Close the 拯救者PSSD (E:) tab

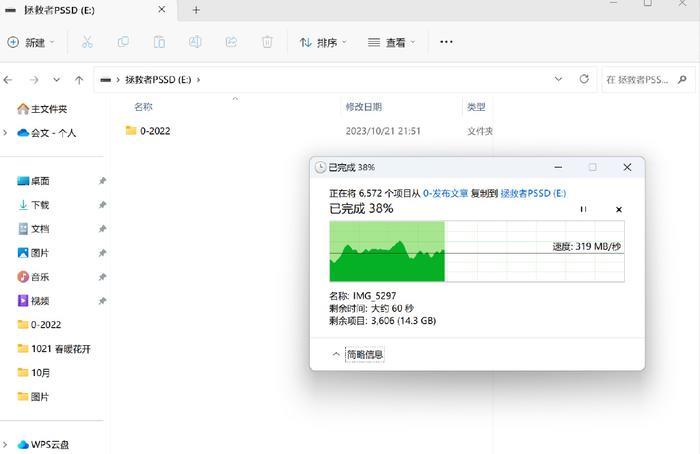coord(162,9)
